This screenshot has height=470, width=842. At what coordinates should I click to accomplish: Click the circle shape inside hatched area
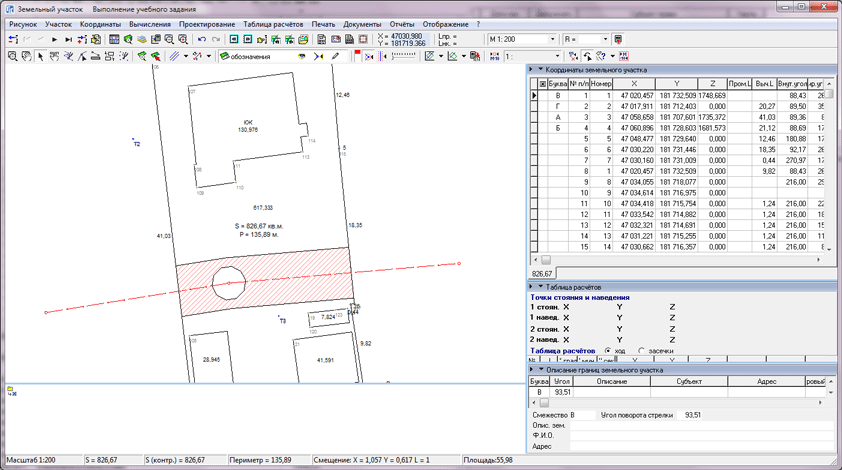229,283
